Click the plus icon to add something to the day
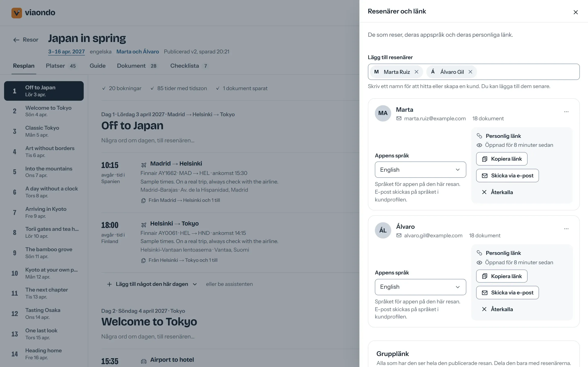 pos(109,284)
